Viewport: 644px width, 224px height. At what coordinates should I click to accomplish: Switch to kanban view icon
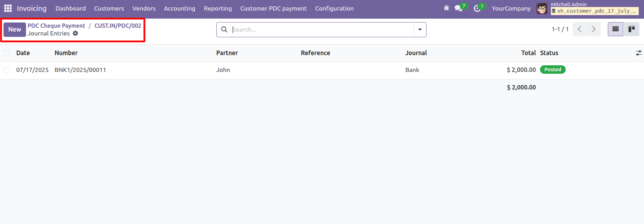tap(631, 29)
